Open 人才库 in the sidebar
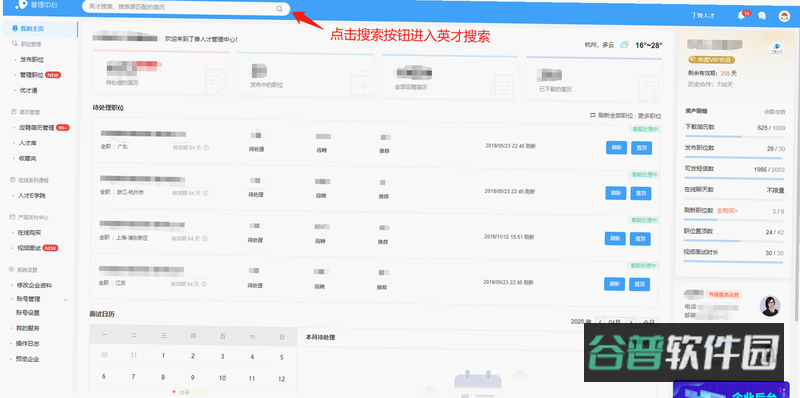The width and height of the screenshot is (800, 398). [x=28, y=143]
